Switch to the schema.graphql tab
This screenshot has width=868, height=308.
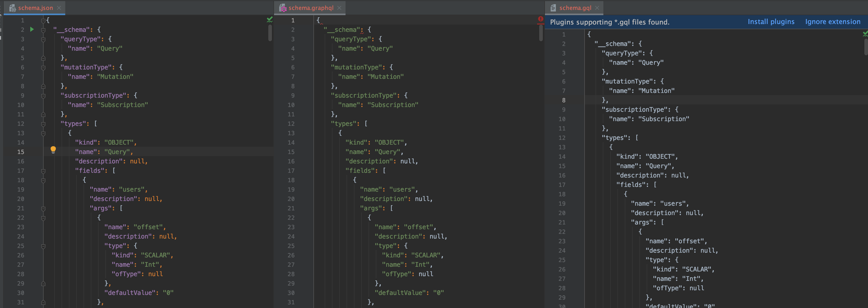pos(311,8)
